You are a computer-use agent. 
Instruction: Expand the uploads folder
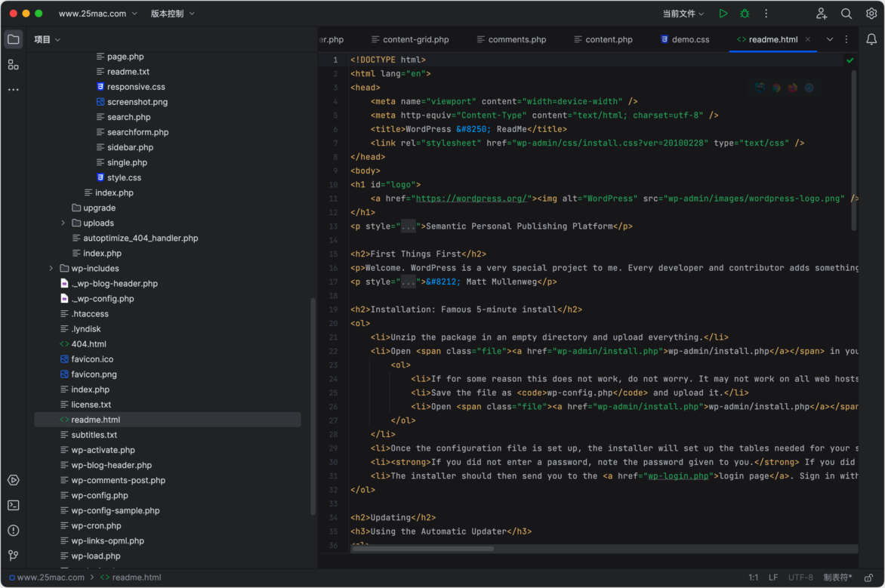click(x=63, y=223)
